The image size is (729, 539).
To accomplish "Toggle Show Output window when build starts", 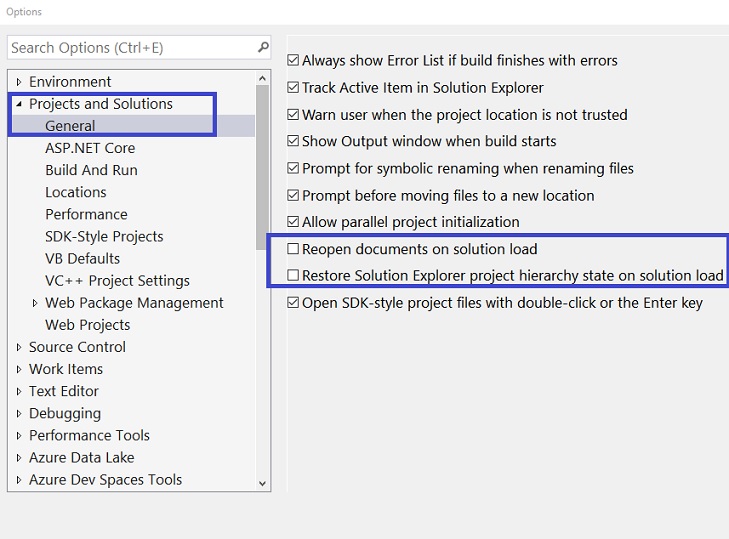I will pyautogui.click(x=293, y=142).
